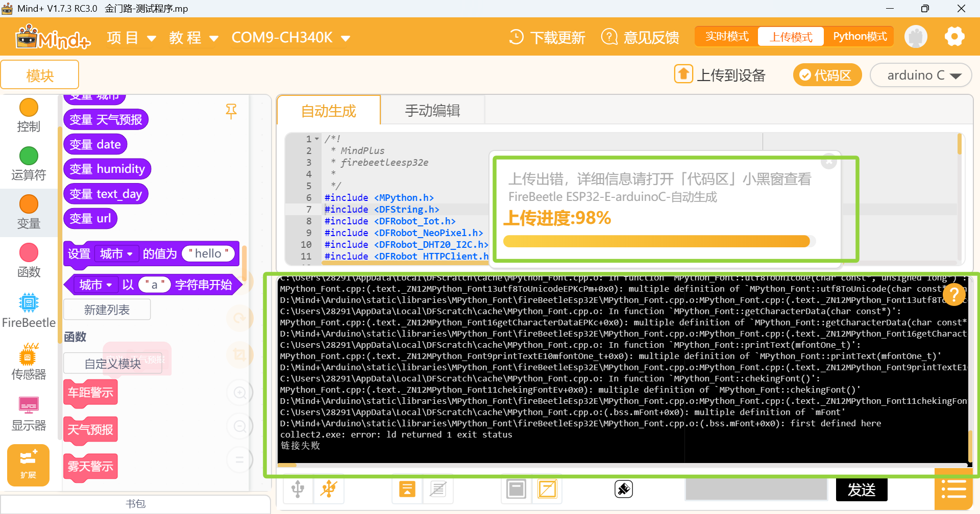Image resolution: width=980 pixels, height=514 pixels.
Task: Click the 自定义模块 button
Action: (x=113, y=364)
